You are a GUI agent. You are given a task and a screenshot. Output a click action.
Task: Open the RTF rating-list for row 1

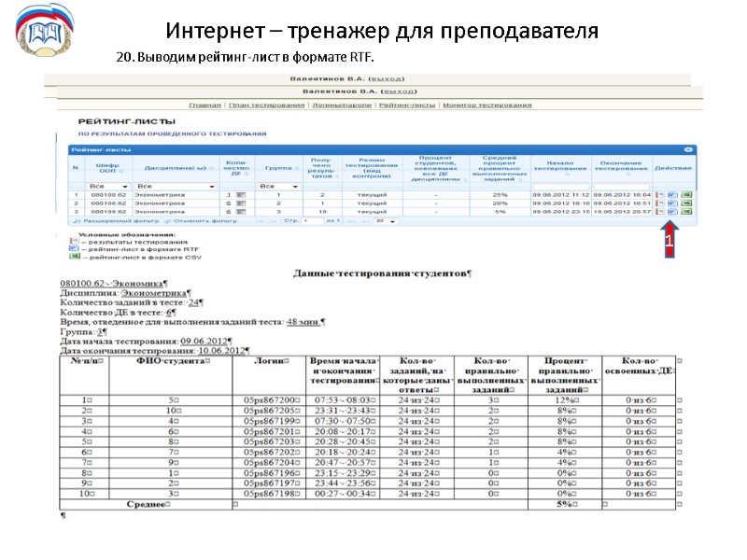[672, 194]
